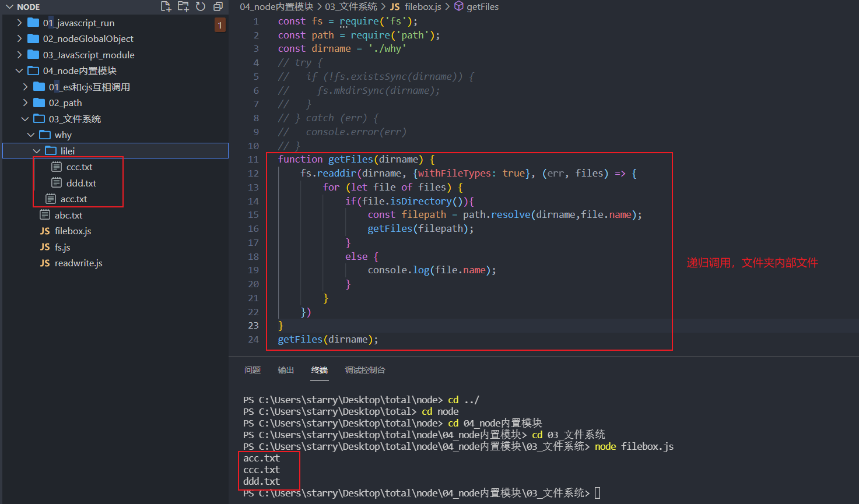Switch to the 输出 panel tab
859x504 pixels.
click(x=286, y=370)
